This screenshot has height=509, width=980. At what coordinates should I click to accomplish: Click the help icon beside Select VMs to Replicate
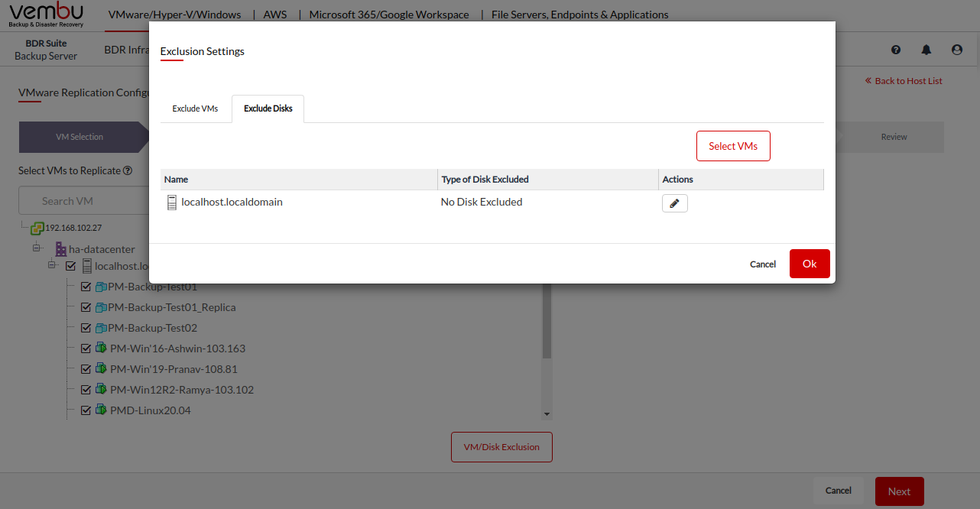tap(128, 171)
